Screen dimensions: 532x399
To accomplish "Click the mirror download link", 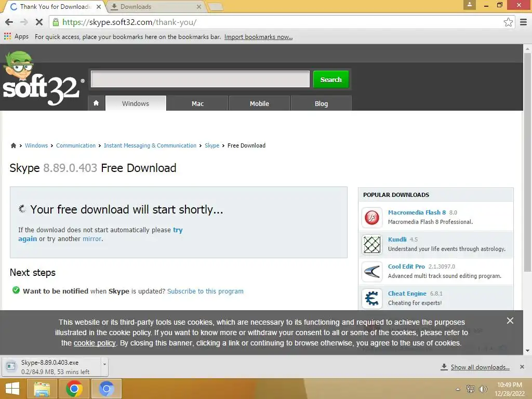I will (92, 239).
